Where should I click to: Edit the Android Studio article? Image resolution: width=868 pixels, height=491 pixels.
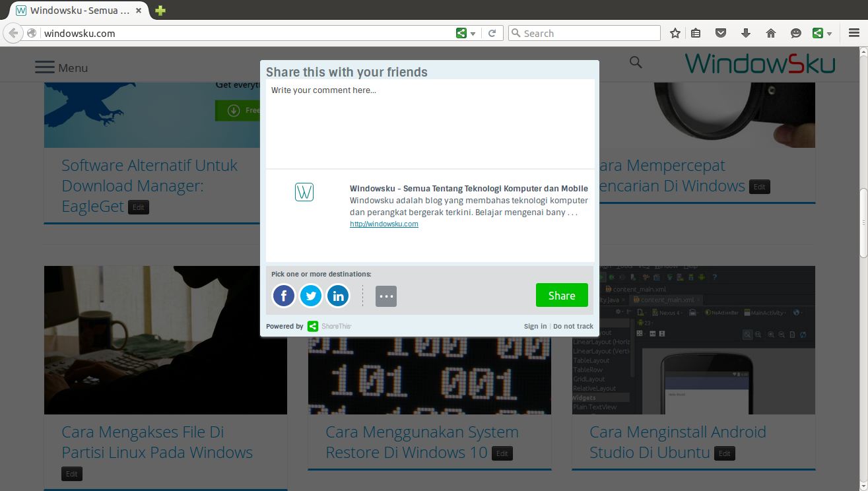pos(725,453)
